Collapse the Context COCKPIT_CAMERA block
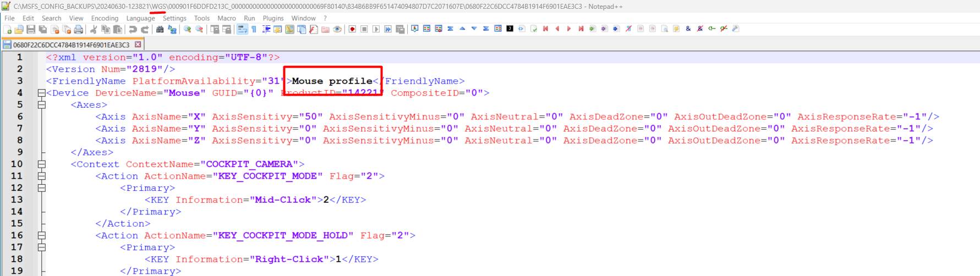 41,164
